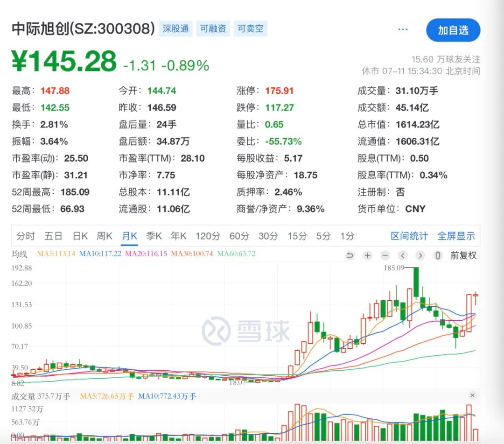
Task: Click the MA10:117.22 indicator label
Action: tap(100, 254)
